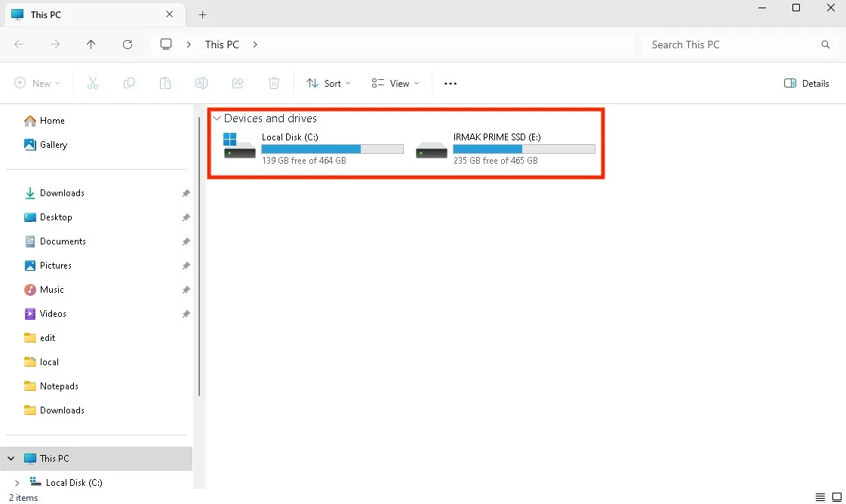
Task: Open the New item dropdown
Action: click(37, 83)
